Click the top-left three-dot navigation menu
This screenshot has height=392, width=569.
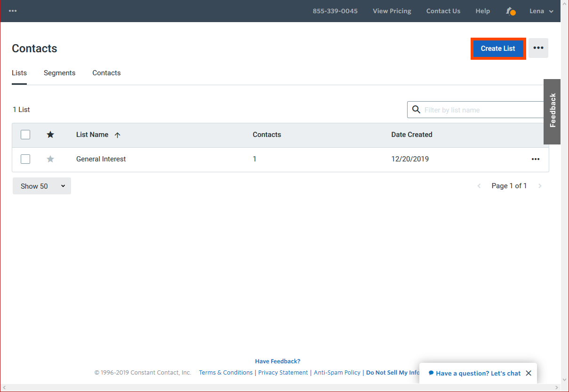[13, 11]
